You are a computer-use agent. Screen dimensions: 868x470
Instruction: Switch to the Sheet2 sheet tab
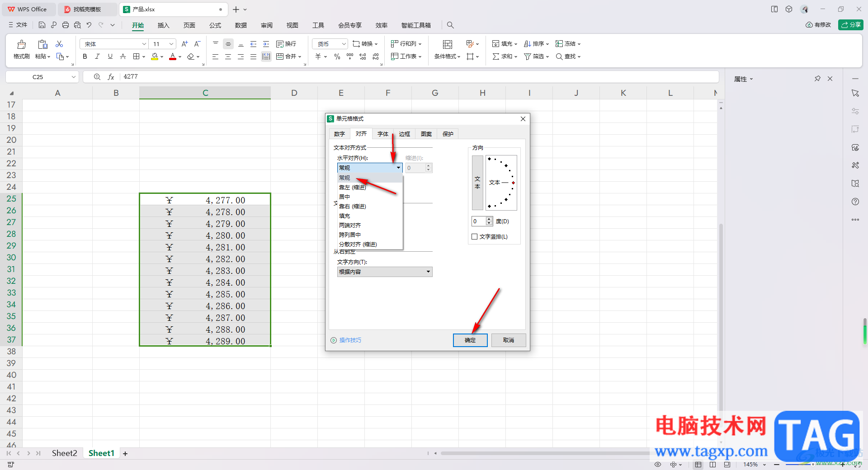[x=64, y=453]
